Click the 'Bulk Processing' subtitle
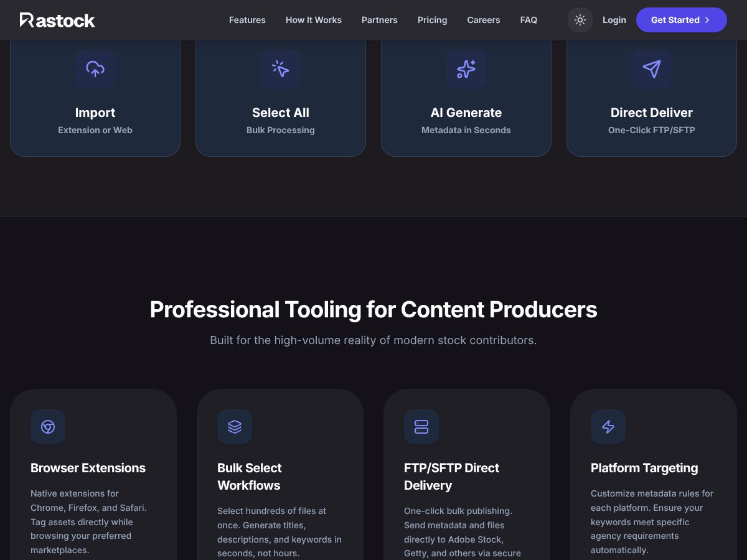Screen dimensions: 747x560 coord(281,130)
